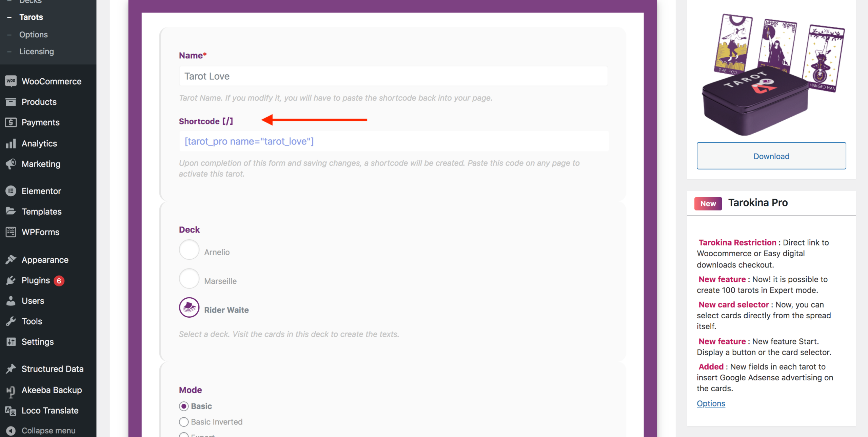Open the Options submenu item
868x437 pixels.
point(34,35)
